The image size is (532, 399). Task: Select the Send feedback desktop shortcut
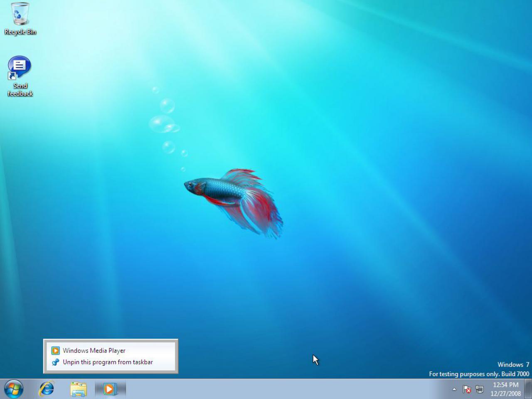[x=20, y=77]
